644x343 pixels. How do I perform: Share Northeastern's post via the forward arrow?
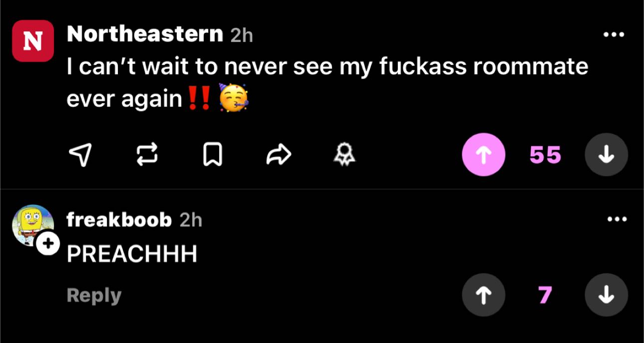tap(280, 155)
